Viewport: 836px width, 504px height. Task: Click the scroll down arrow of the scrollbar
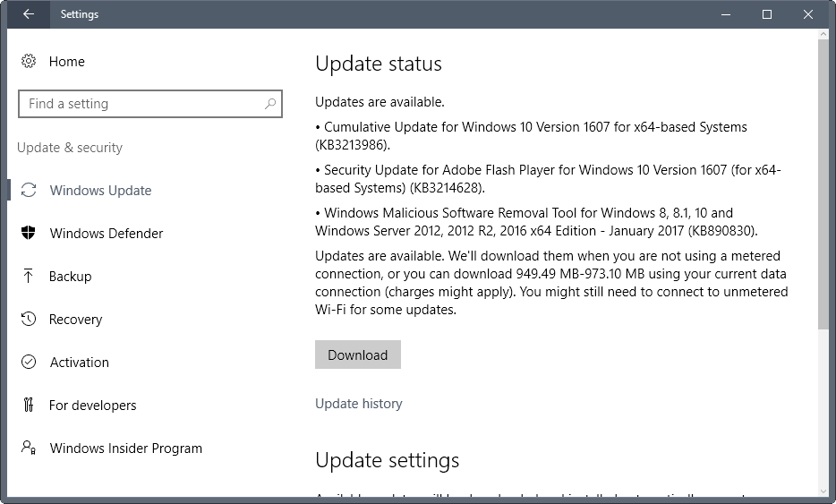[823, 491]
